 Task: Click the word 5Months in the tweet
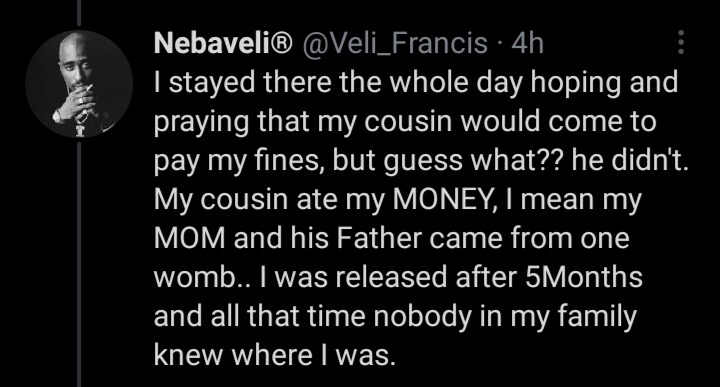(x=583, y=278)
